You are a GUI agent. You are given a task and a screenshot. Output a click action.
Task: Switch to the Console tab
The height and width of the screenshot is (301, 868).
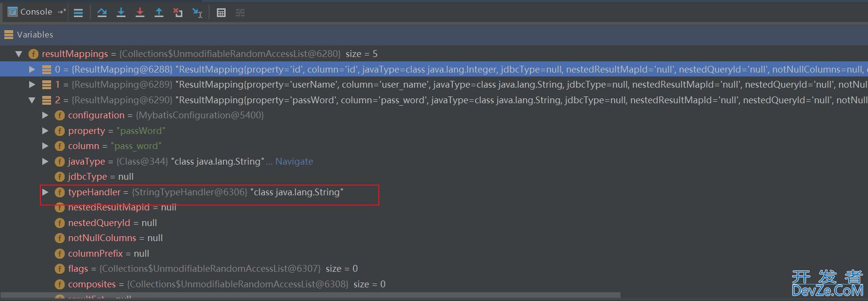point(30,12)
